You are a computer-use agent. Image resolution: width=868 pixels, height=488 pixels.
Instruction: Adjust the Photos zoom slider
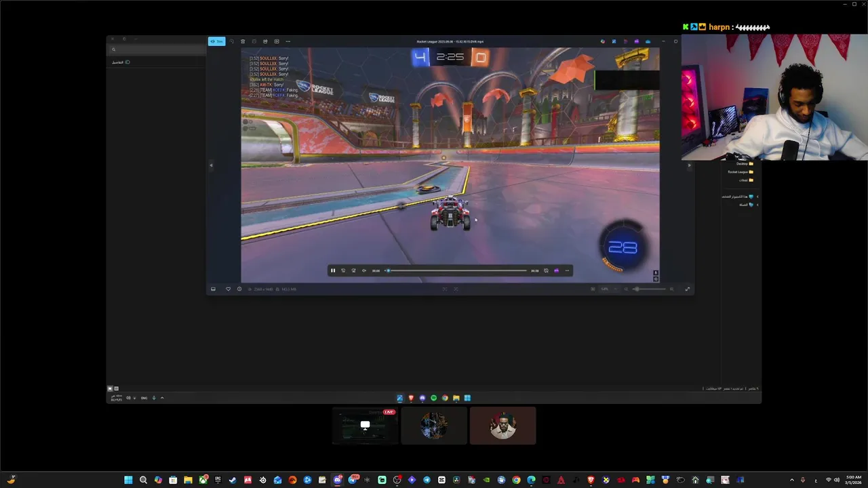[649, 289]
